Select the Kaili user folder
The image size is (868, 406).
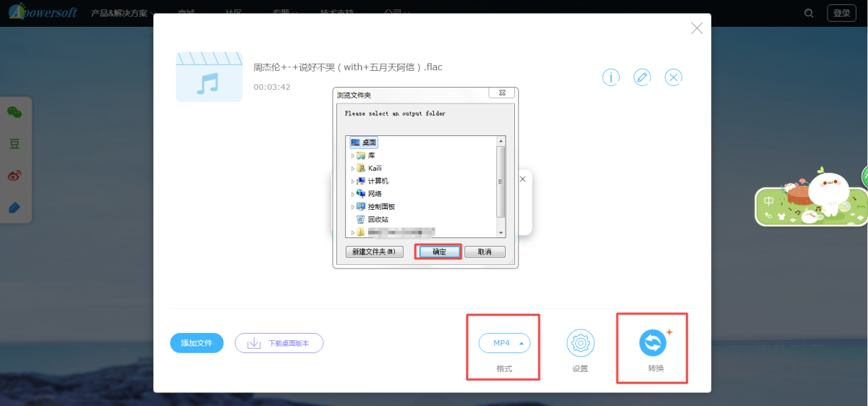click(x=369, y=169)
